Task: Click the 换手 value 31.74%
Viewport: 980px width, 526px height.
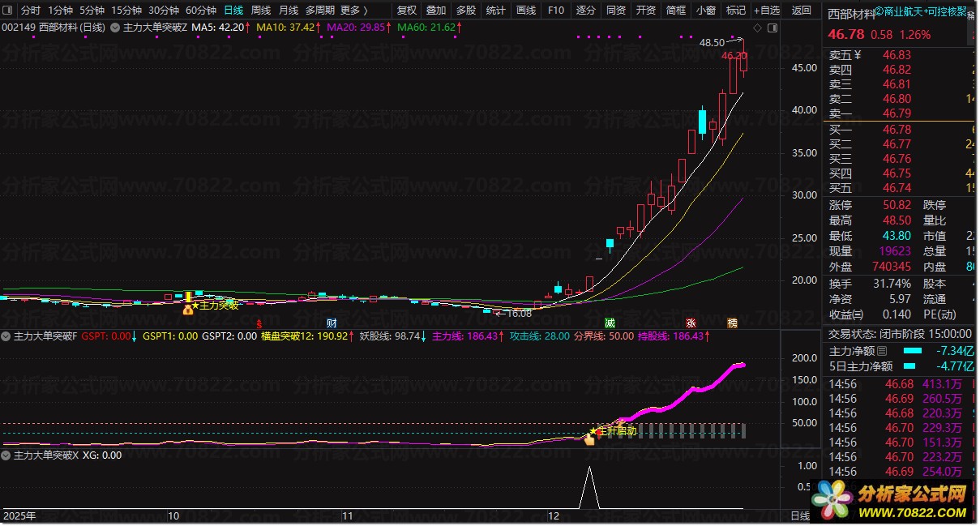Action: coord(892,284)
